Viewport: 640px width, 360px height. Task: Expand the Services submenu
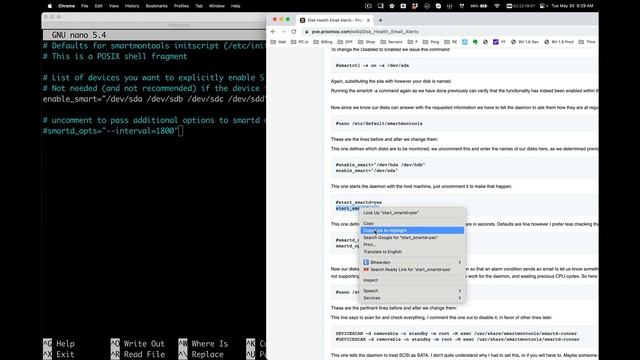411,298
